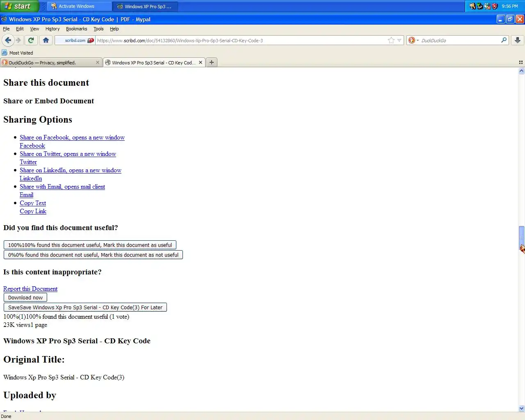Click the Download now button

point(25,297)
